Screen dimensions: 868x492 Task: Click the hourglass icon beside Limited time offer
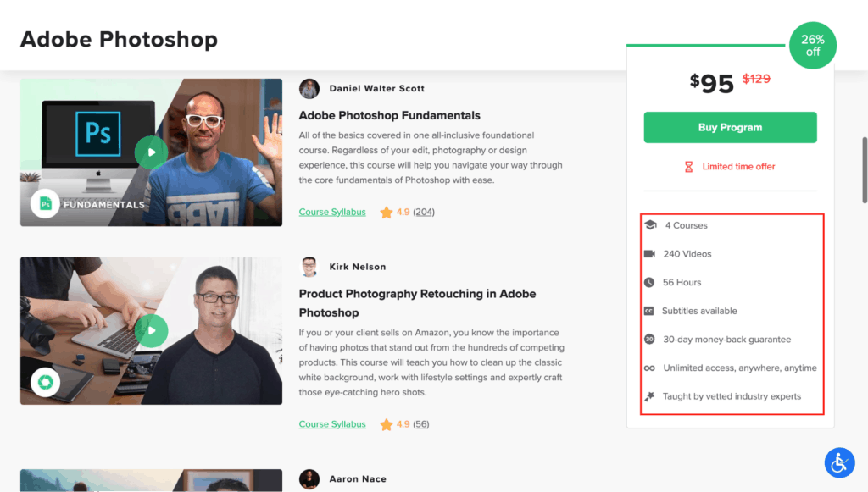[688, 166]
